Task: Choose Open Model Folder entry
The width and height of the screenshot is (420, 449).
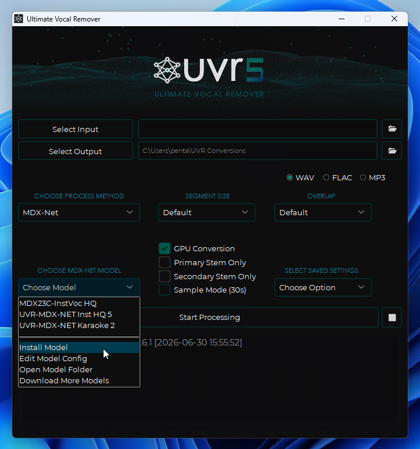Action: [79, 370]
